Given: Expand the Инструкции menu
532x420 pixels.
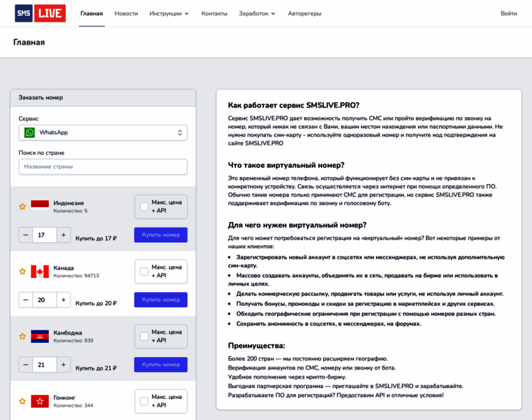Looking at the screenshot, I should coord(169,13).
